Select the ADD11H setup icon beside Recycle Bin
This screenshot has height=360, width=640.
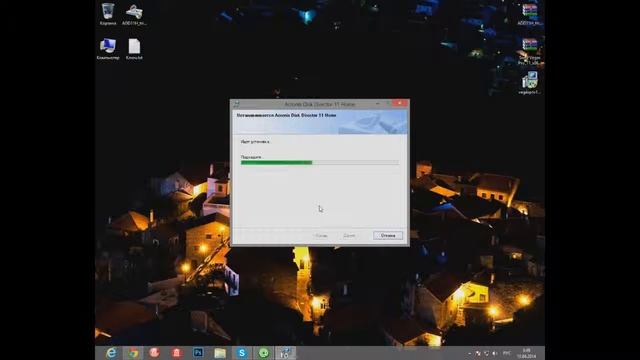134,14
